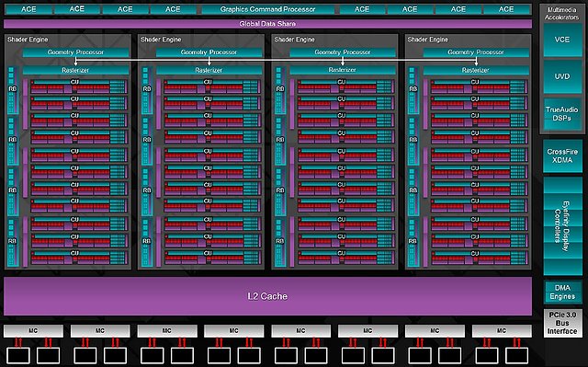This screenshot has width=588, height=367.
Task: Click the Graphics Command Processor block
Action: click(x=267, y=9)
